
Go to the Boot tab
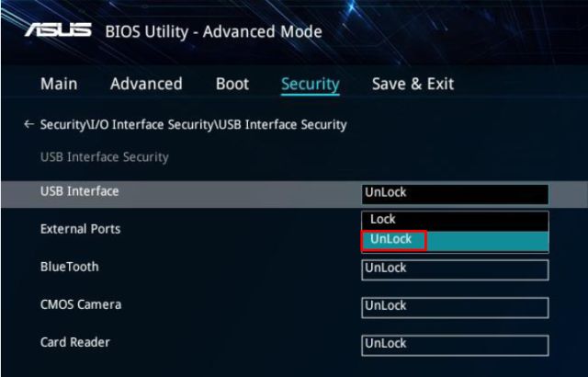point(232,84)
